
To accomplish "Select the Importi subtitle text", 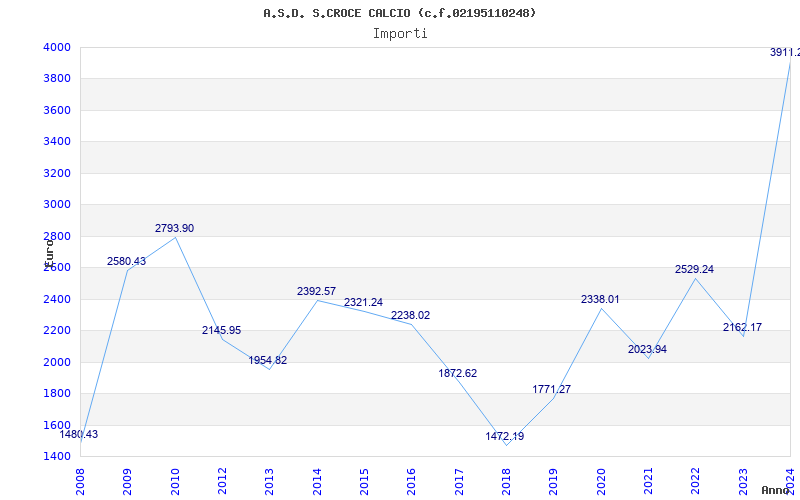I will tap(400, 34).
